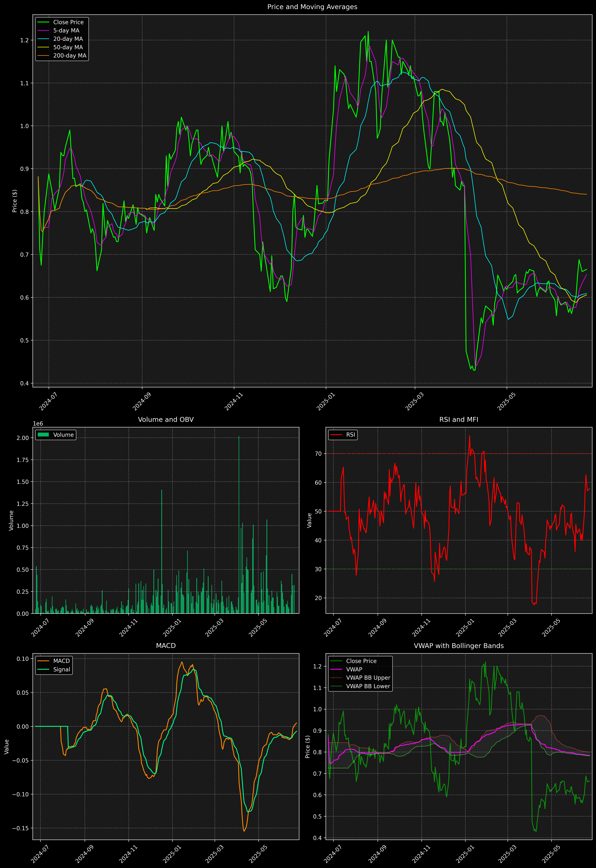Image resolution: width=596 pixels, height=868 pixels.
Task: Click the green Volume swatch in the legend
Action: [43, 435]
